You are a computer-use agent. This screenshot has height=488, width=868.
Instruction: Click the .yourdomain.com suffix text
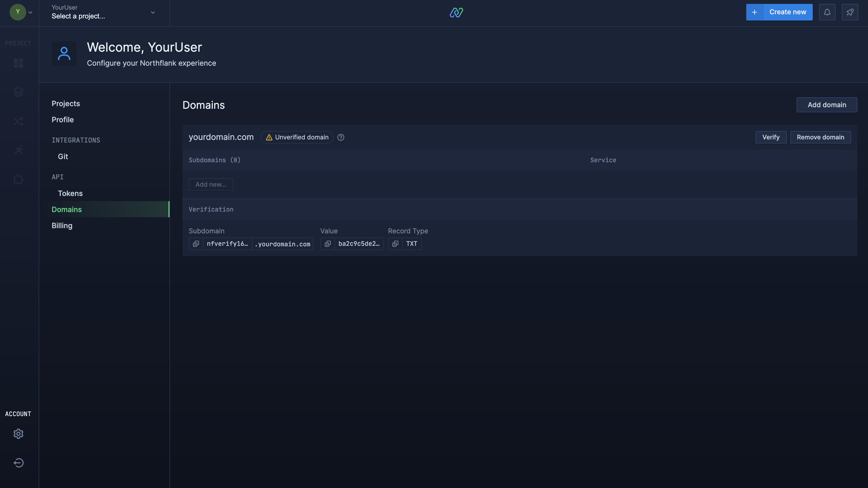(282, 244)
